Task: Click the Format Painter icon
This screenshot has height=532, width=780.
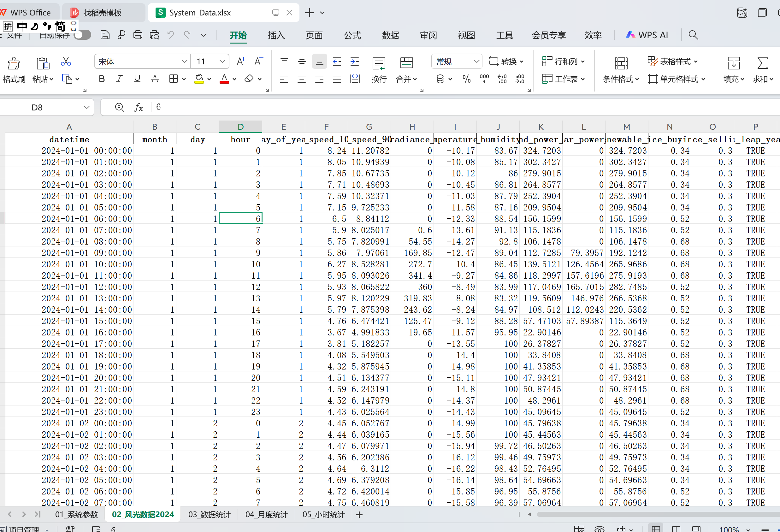Action: pos(14,63)
